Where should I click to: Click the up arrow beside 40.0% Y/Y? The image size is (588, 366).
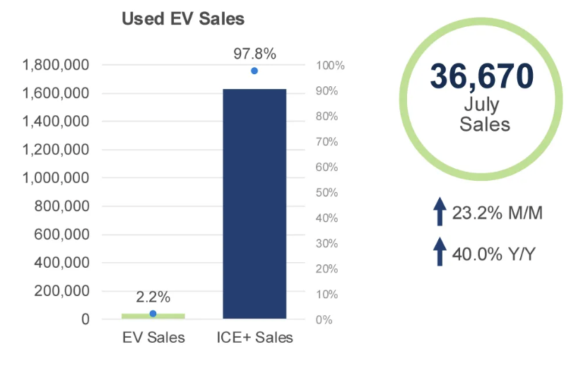(x=439, y=252)
